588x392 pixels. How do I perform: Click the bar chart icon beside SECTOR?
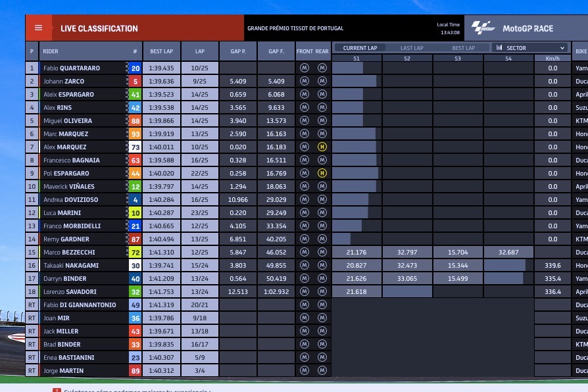point(499,48)
